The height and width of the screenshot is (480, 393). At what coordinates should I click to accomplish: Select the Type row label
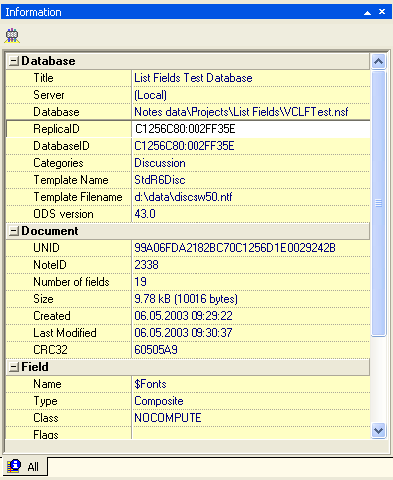coord(45,401)
